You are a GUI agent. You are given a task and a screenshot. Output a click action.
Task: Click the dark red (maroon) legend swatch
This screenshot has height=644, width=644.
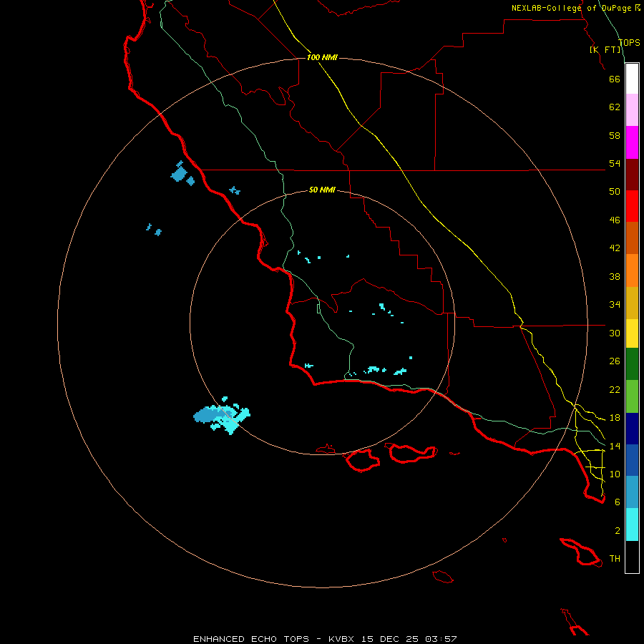point(632,175)
